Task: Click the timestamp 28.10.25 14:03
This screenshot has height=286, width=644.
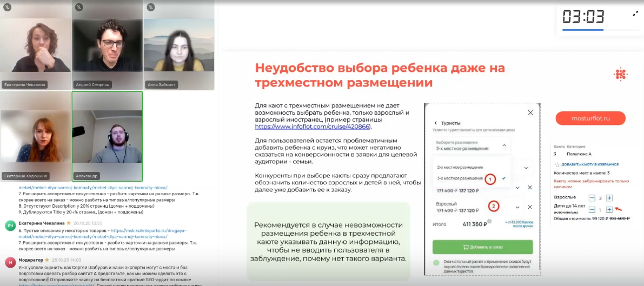Action: [x=66, y=260]
